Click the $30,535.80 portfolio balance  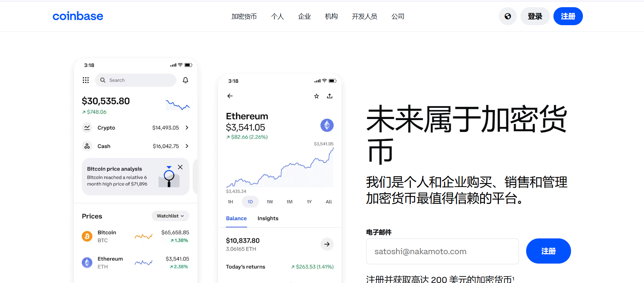[x=106, y=101]
